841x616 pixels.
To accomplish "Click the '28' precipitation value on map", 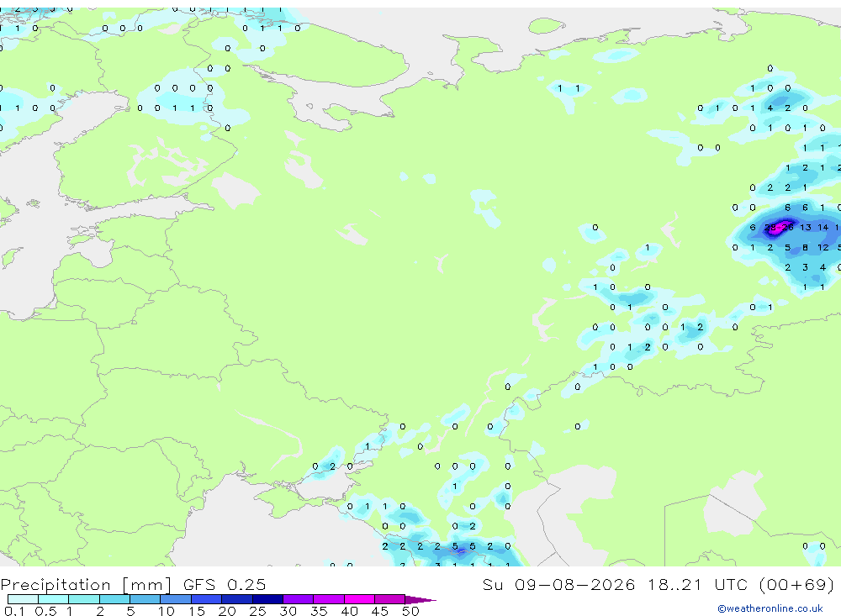I will tap(770, 227).
